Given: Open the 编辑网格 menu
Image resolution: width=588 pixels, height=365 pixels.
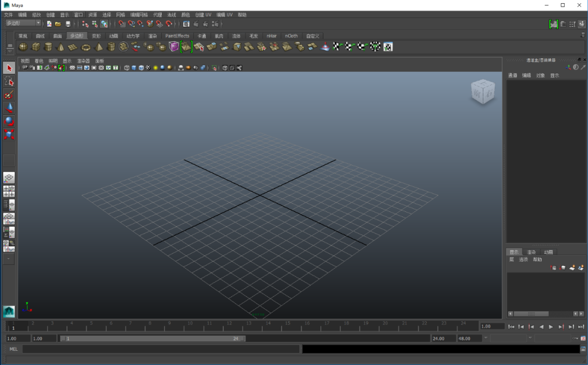Looking at the screenshot, I should pyautogui.click(x=139, y=15).
